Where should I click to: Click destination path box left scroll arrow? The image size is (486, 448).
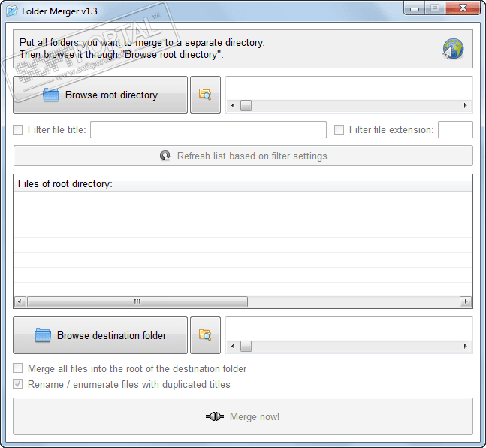point(233,346)
